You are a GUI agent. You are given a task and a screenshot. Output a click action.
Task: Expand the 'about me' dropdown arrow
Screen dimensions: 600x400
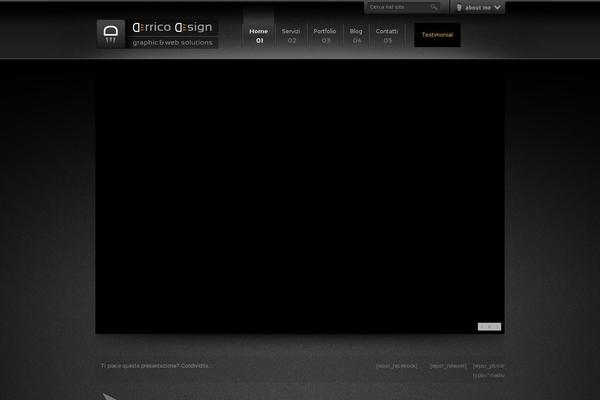coord(497,7)
